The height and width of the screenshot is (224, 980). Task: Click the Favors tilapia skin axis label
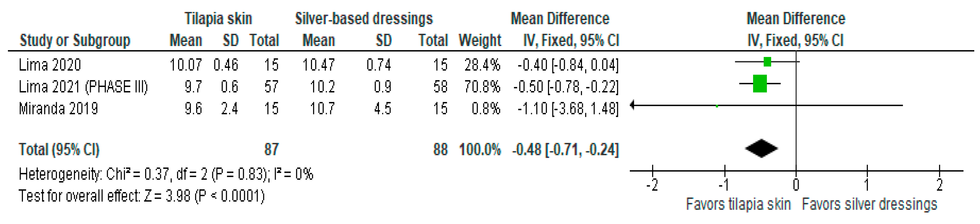tap(738, 204)
